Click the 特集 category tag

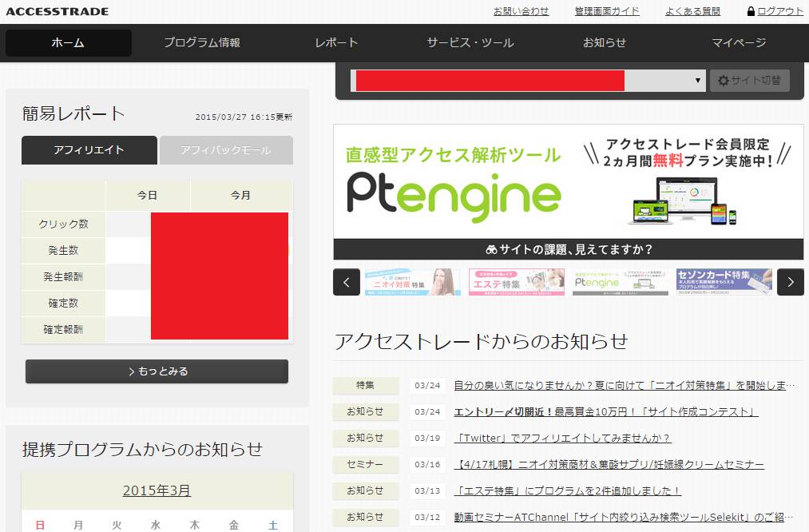pos(365,386)
